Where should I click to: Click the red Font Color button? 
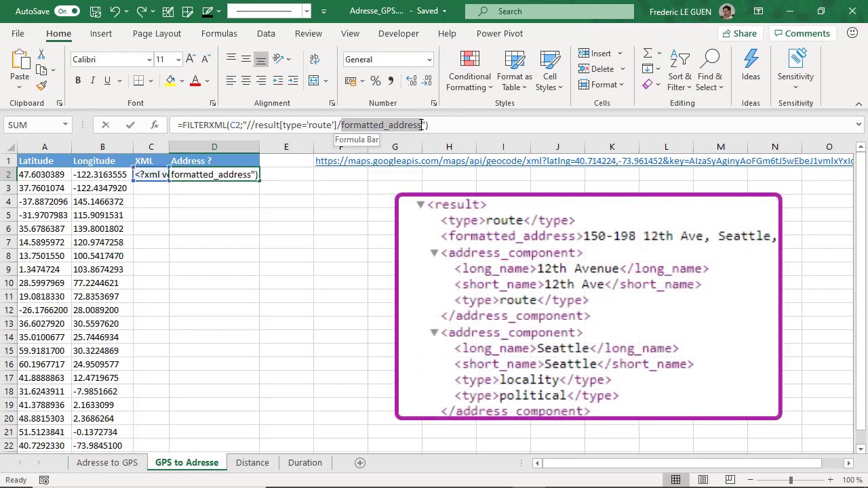click(195, 81)
